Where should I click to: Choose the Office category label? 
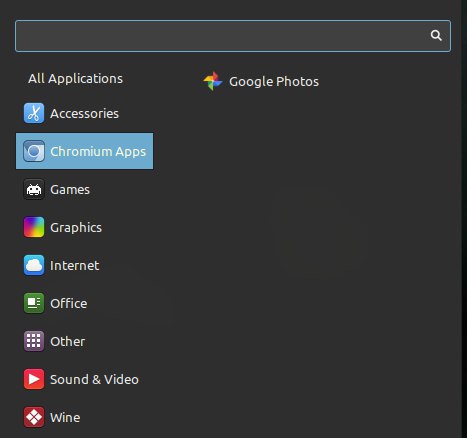[x=69, y=304]
